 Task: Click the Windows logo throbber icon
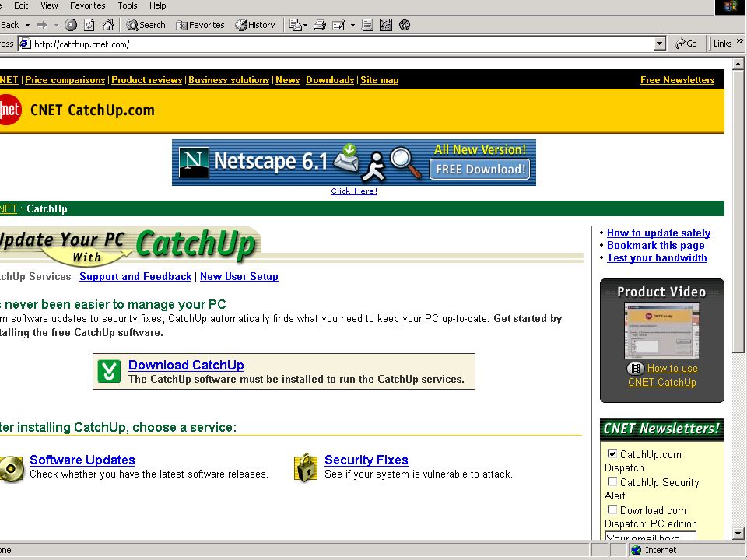click(731, 7)
